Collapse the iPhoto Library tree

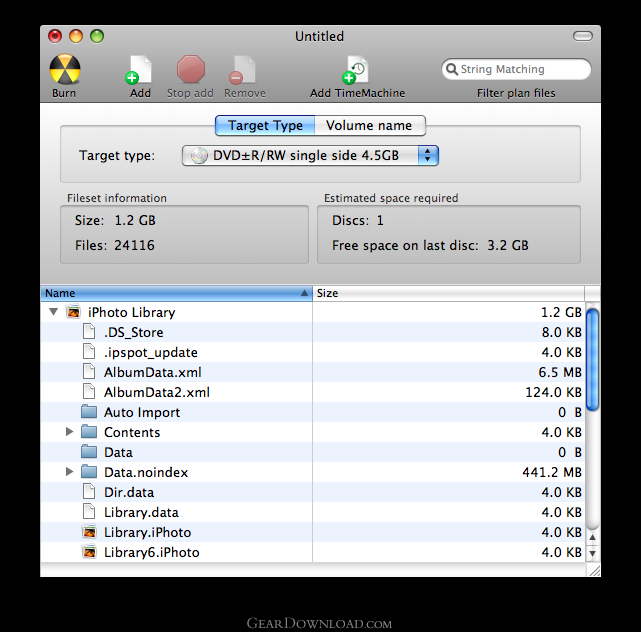coord(54,312)
